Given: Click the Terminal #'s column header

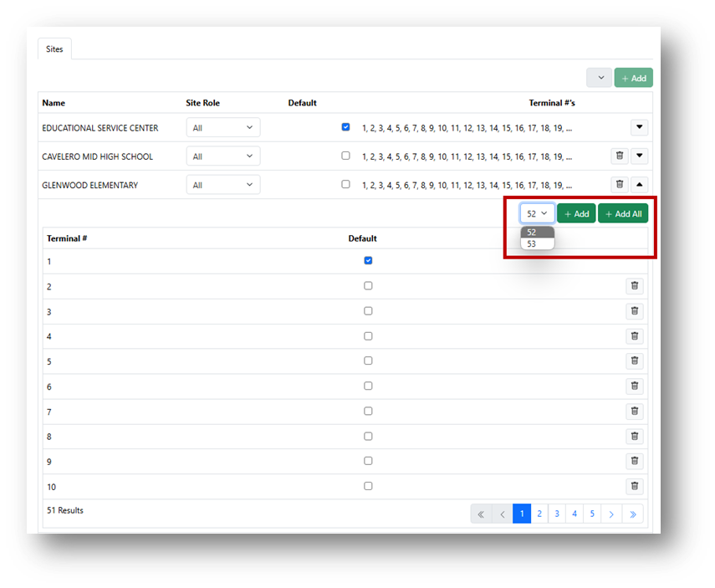Looking at the screenshot, I should coord(552,103).
